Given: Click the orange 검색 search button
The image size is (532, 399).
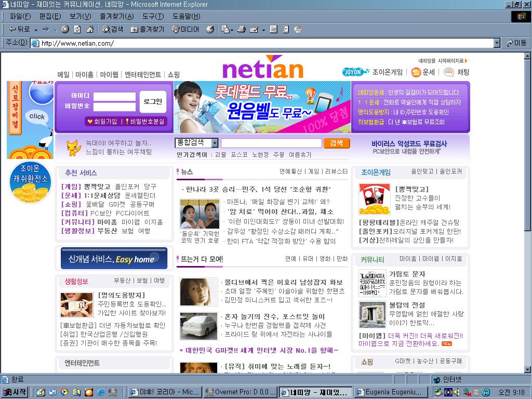Looking at the screenshot, I should [x=337, y=143].
